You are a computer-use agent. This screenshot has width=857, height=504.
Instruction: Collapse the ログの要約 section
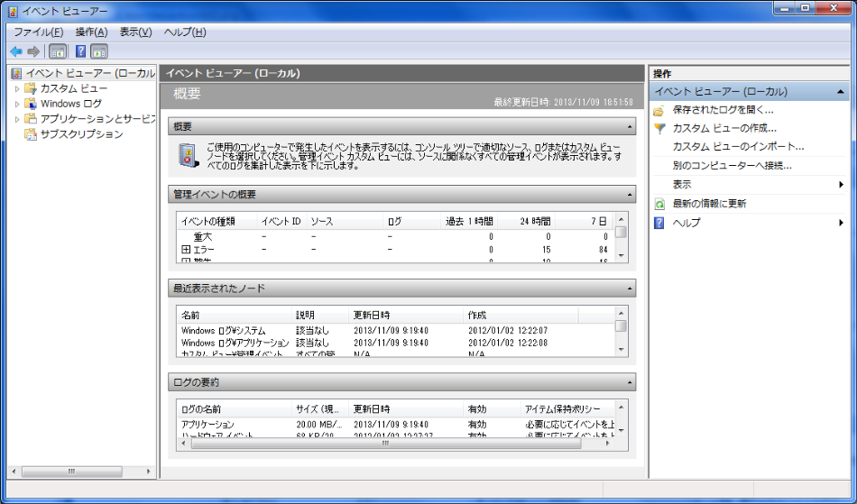point(630,382)
